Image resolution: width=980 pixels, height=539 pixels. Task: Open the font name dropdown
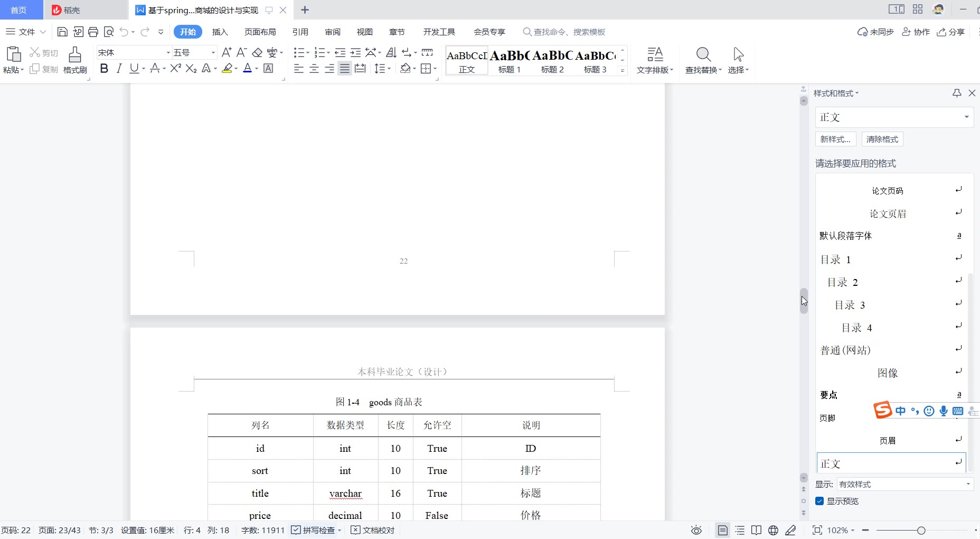click(168, 53)
